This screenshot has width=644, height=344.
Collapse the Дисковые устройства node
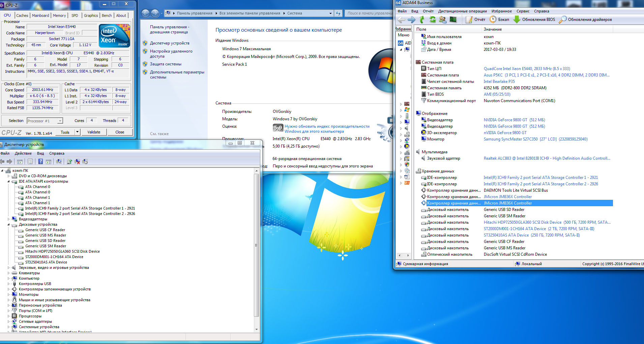tap(9, 224)
